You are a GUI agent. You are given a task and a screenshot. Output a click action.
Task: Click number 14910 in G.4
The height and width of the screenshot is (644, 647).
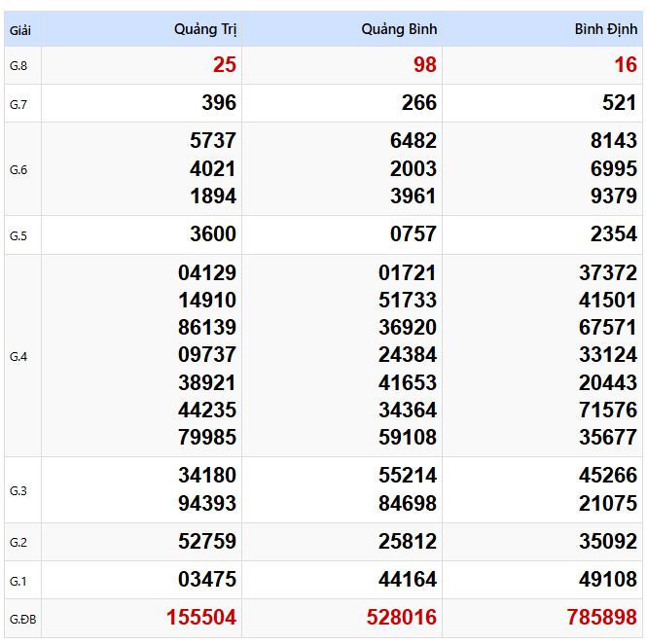[x=207, y=300]
